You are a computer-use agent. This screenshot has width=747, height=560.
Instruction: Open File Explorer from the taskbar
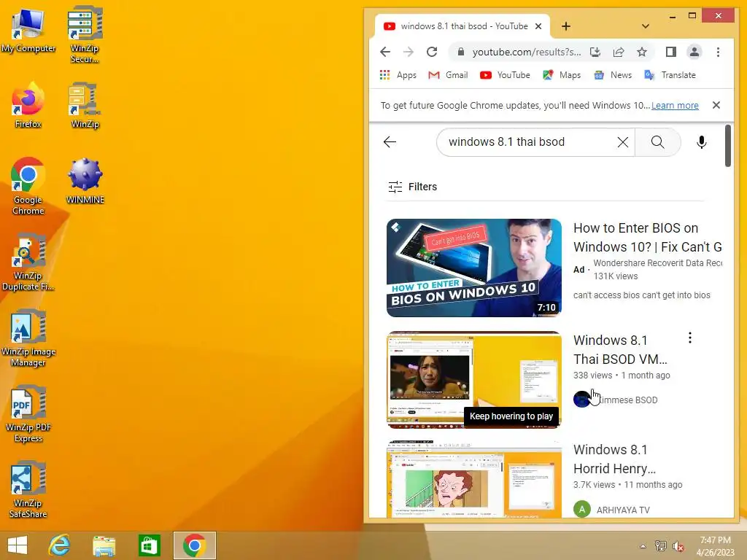click(x=104, y=545)
